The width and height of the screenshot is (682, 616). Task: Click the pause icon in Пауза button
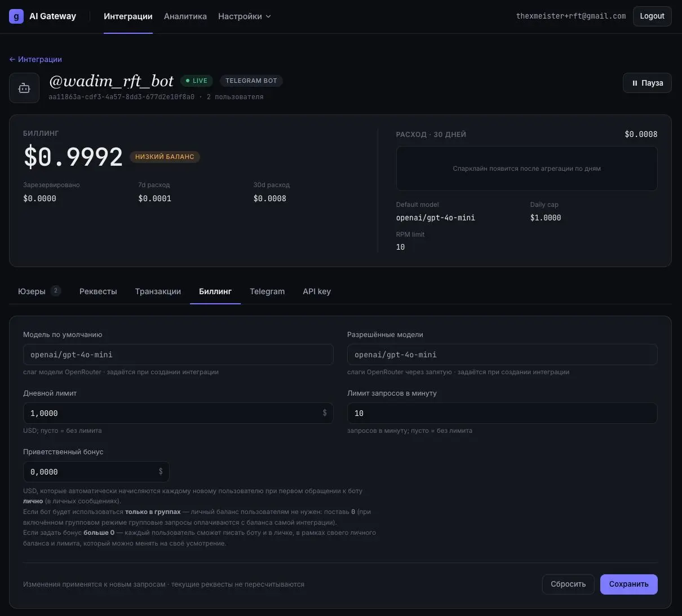pyautogui.click(x=635, y=83)
